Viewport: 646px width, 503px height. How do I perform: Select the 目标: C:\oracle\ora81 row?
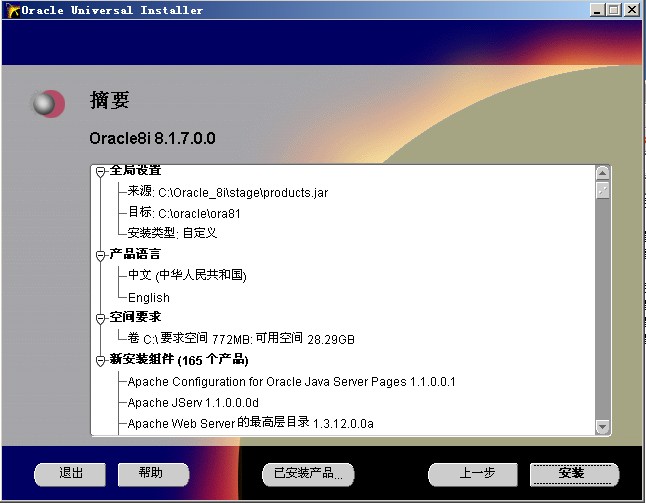(184, 213)
